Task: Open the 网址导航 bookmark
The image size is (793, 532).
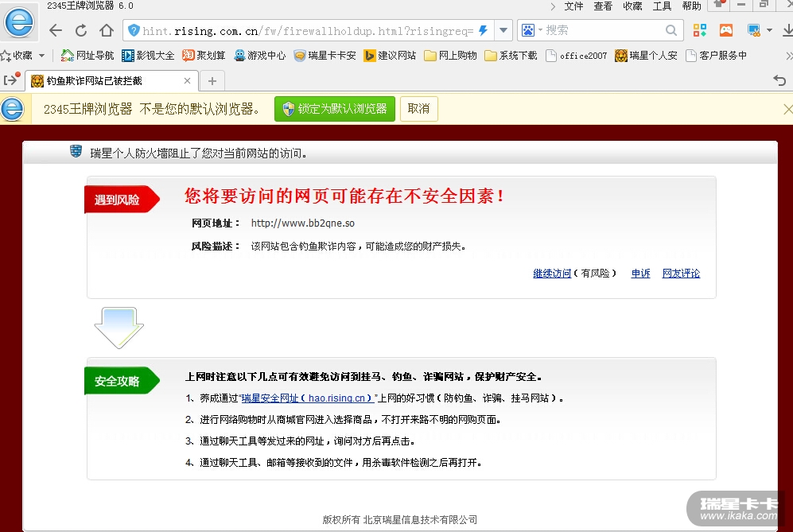Action: point(87,56)
